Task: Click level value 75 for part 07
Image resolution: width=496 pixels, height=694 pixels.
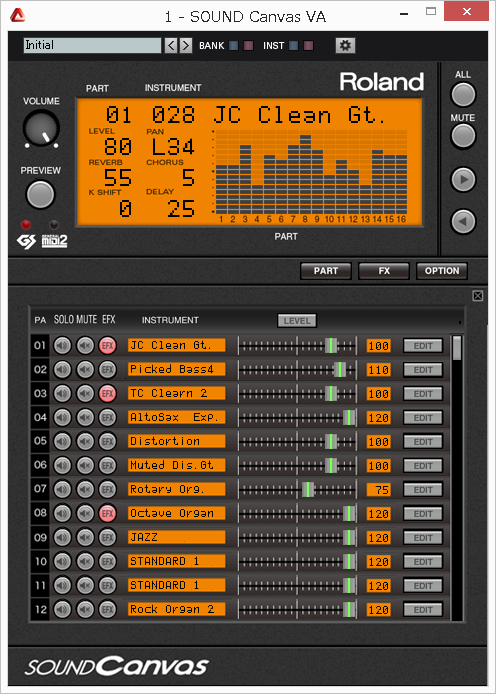Action: (x=379, y=490)
